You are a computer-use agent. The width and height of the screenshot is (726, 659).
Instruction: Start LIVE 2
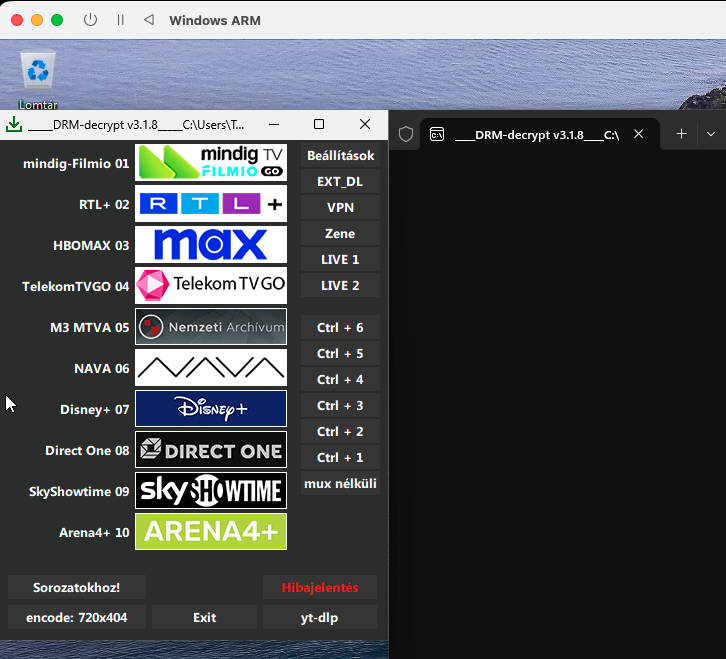[340, 285]
